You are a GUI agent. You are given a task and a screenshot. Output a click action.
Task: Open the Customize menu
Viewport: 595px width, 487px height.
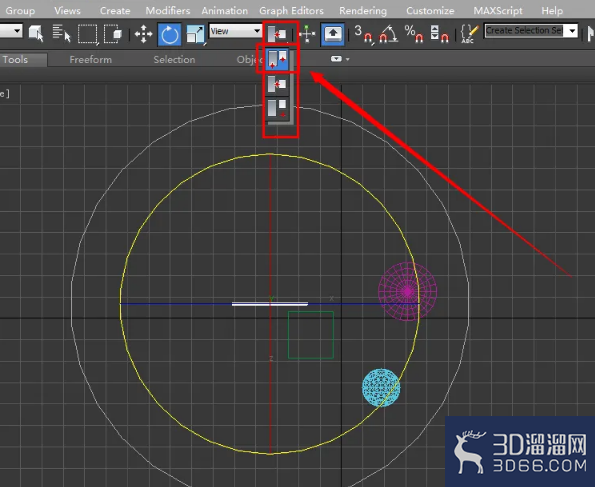pos(430,11)
